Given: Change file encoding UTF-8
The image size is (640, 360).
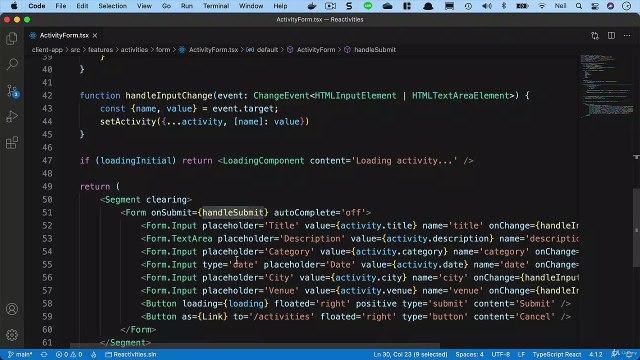Looking at the screenshot, I should pos(500,354).
